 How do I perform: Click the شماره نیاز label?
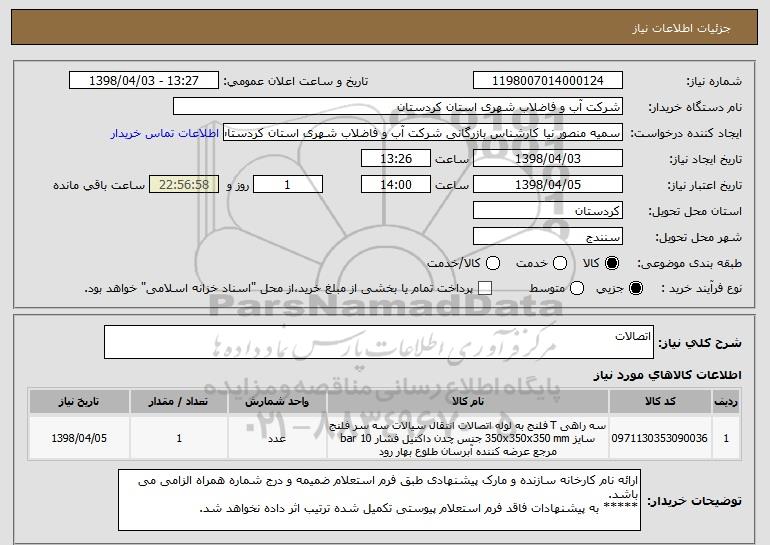coord(714,81)
